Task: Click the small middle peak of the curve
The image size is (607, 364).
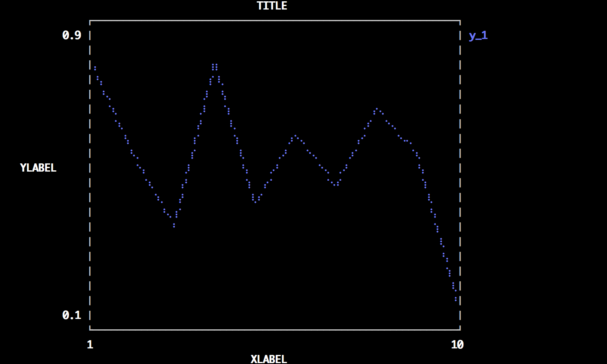Action: coord(295,136)
